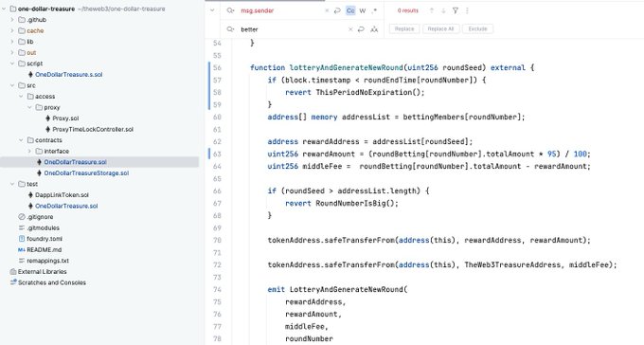644x345 pixels.
Task: Collapse the contracts folder
Action: tap(21, 140)
